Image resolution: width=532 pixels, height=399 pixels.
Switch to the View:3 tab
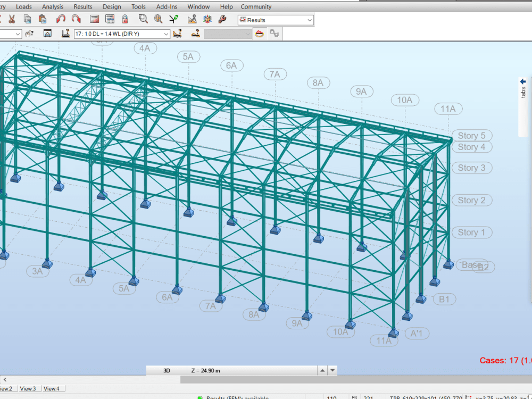click(28, 389)
